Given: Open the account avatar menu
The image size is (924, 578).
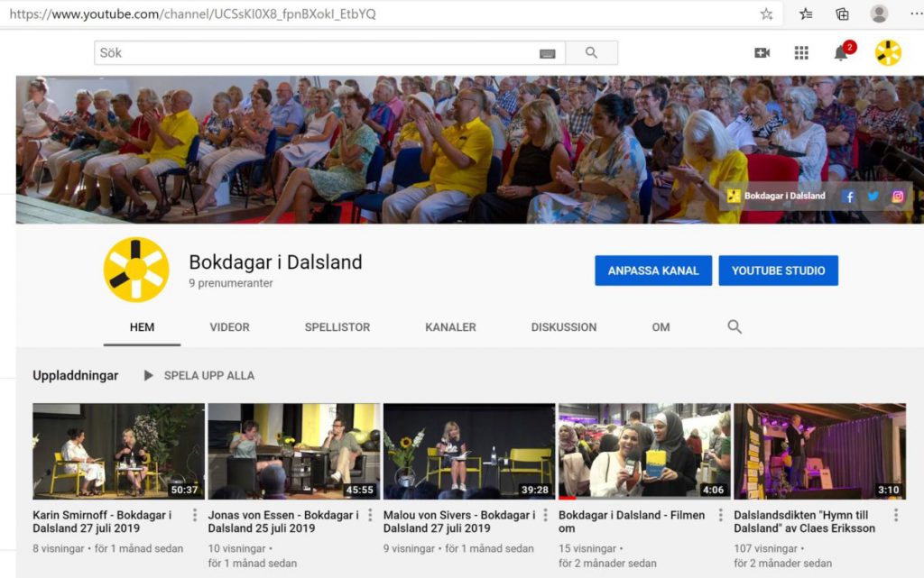Looking at the screenshot, I should click(888, 53).
